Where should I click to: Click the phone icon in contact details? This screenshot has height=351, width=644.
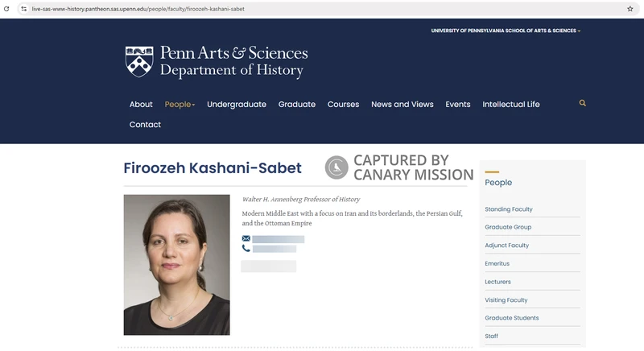tap(246, 249)
